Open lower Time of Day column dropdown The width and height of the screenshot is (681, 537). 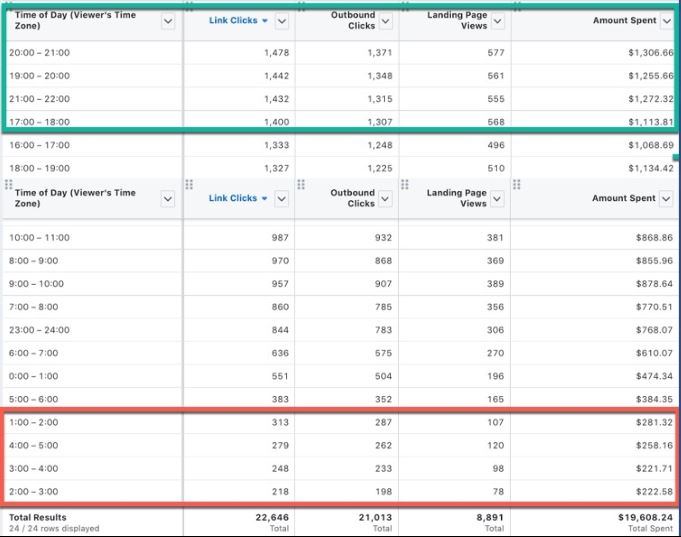point(168,199)
